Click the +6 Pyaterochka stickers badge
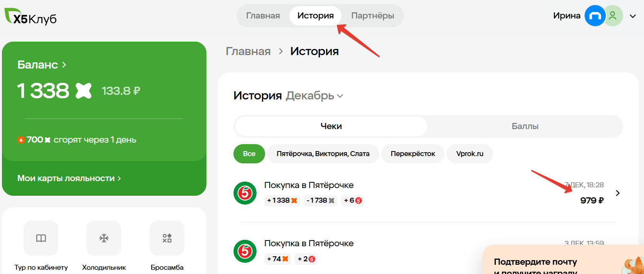 tap(353, 200)
